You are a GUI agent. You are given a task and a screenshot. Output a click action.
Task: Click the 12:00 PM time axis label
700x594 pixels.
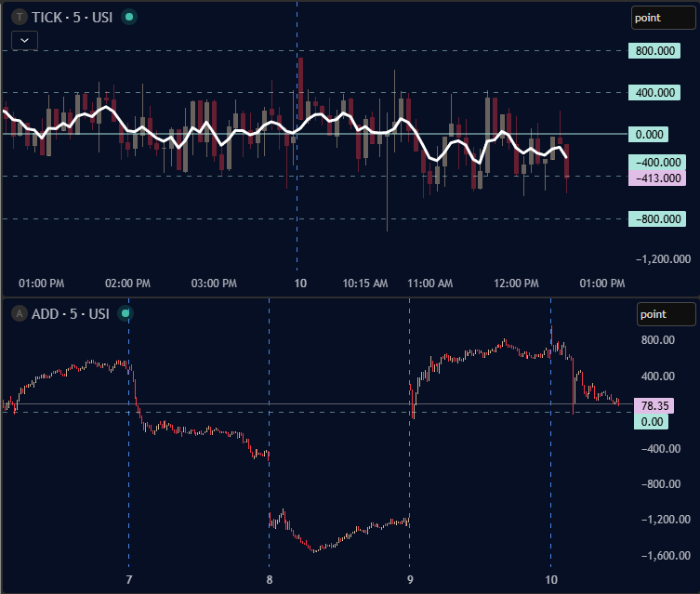click(516, 284)
